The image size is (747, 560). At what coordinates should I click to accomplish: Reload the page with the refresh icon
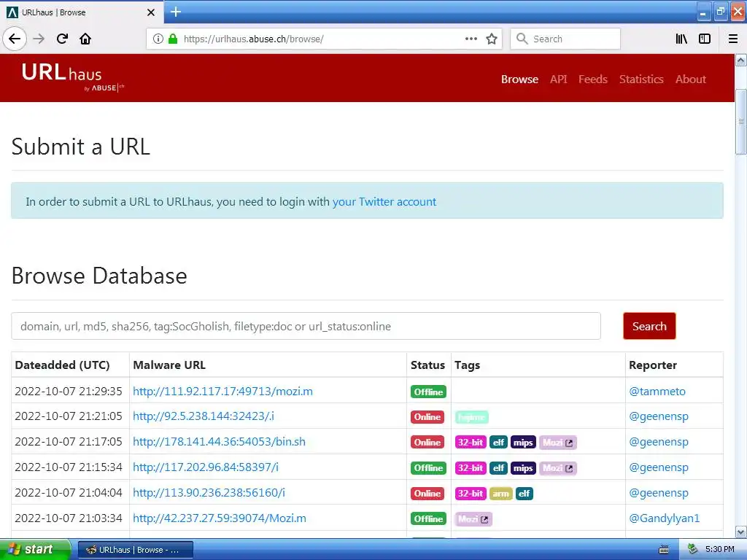(63, 39)
